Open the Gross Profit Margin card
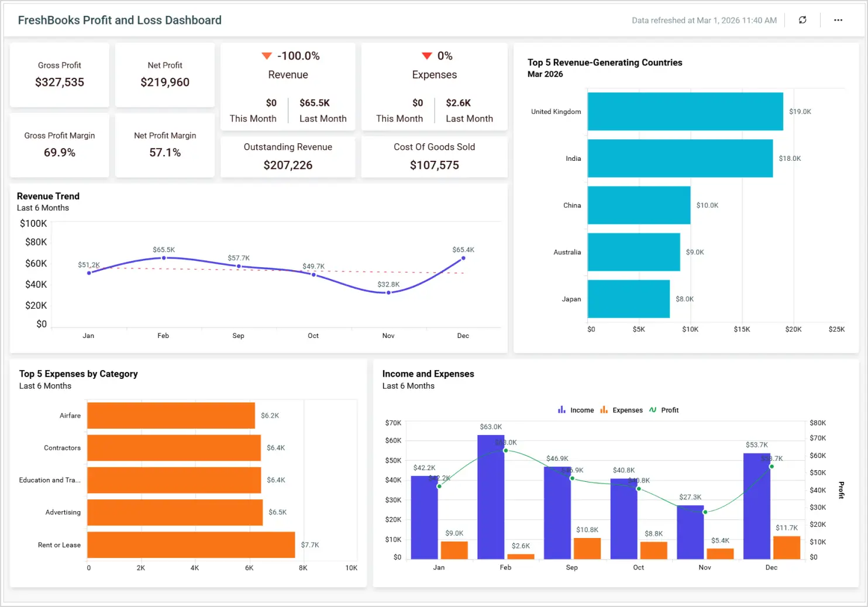Viewport: 868px width, 607px height. (x=60, y=145)
